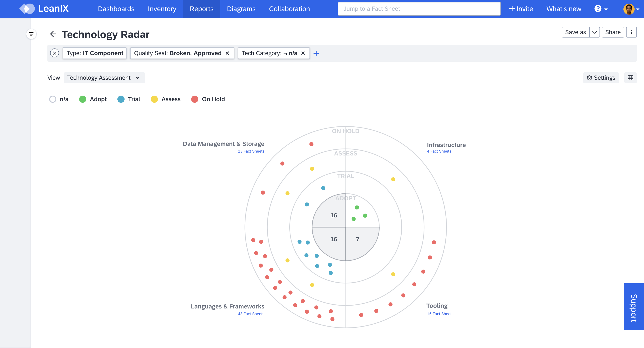Screen dimensions: 644x348
Task: Open the Support side tab
Action: [x=634, y=307]
